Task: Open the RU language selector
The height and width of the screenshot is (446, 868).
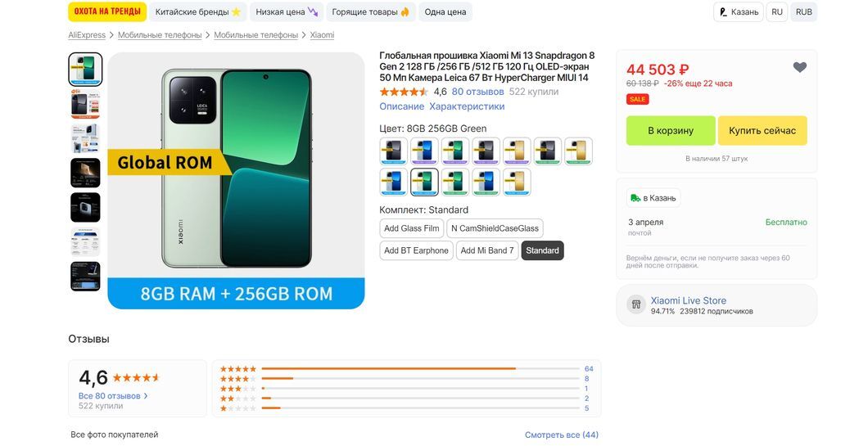Action: [776, 12]
